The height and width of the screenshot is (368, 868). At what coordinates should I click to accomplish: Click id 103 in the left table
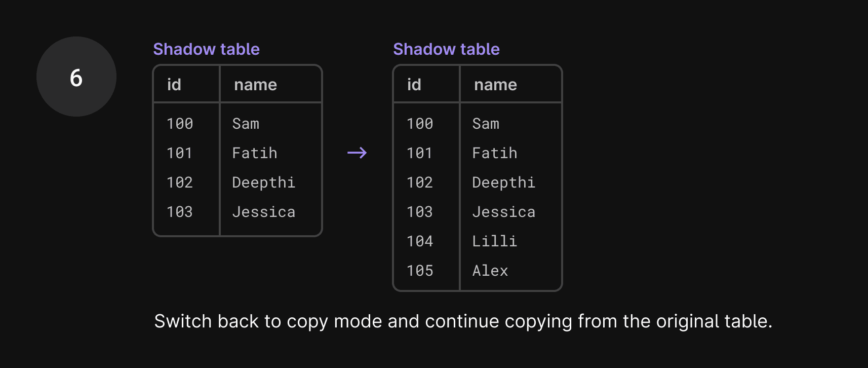pyautogui.click(x=180, y=212)
